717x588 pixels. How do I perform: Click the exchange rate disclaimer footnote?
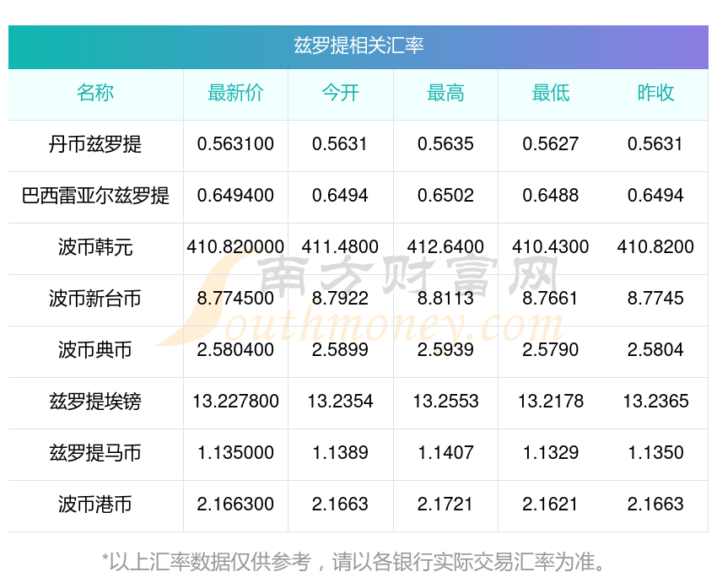click(x=358, y=561)
